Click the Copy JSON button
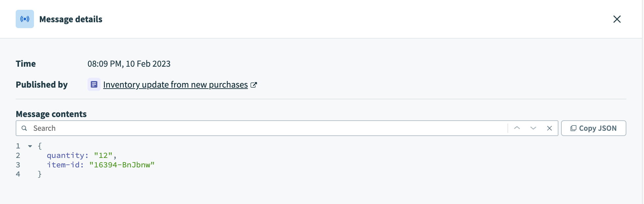 click(594, 128)
